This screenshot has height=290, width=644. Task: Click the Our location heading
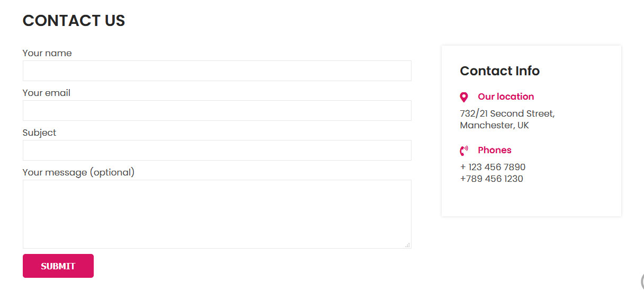click(x=506, y=96)
